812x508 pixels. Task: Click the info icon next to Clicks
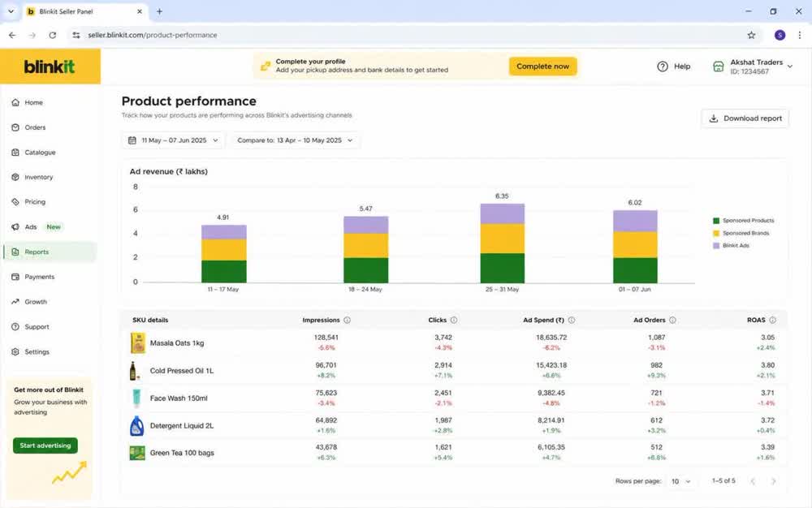tap(454, 321)
